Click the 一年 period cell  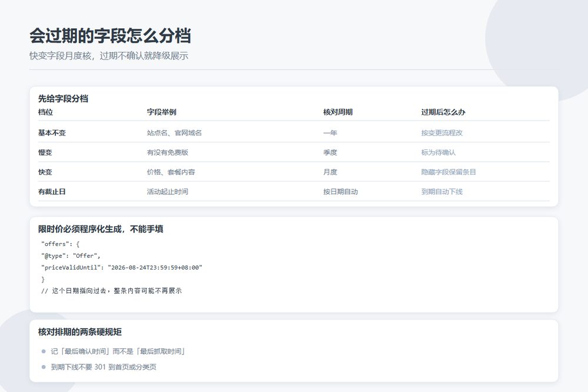pyautogui.click(x=330, y=133)
